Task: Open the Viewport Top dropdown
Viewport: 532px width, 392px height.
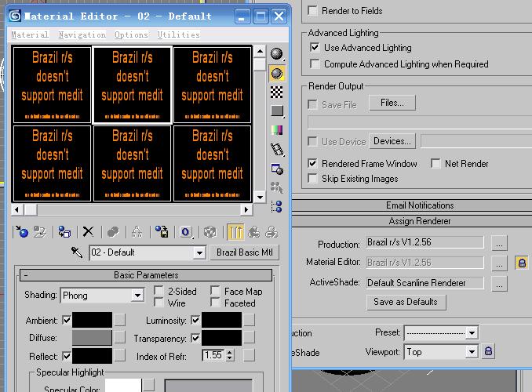Action: [472, 352]
